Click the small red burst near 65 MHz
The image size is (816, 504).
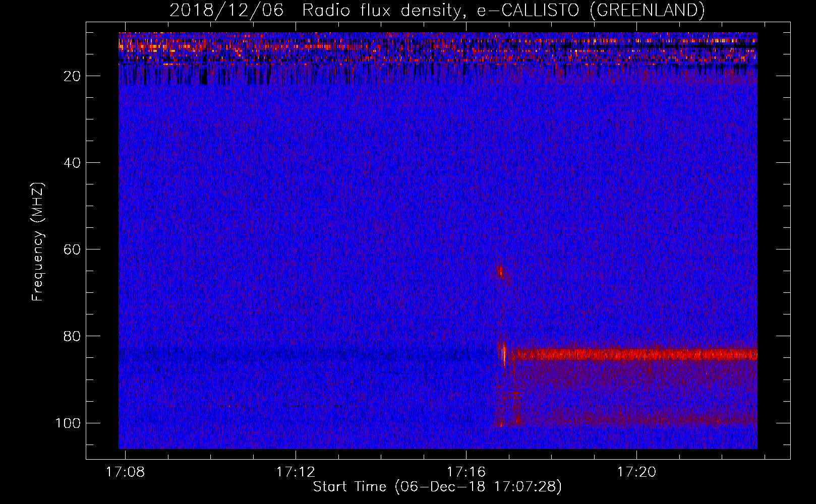[500, 272]
